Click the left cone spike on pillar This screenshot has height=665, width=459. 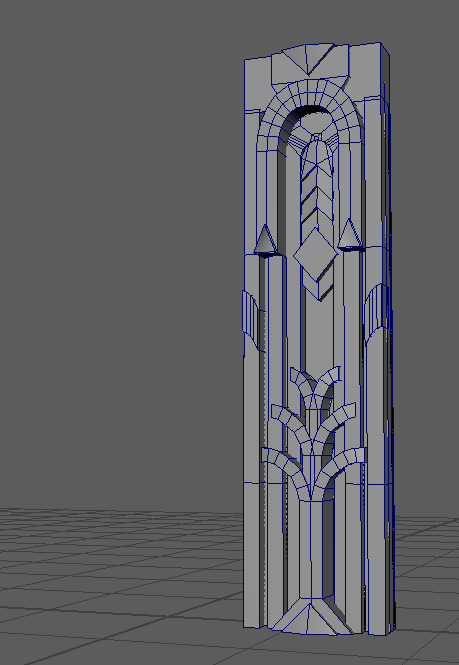click(x=265, y=241)
